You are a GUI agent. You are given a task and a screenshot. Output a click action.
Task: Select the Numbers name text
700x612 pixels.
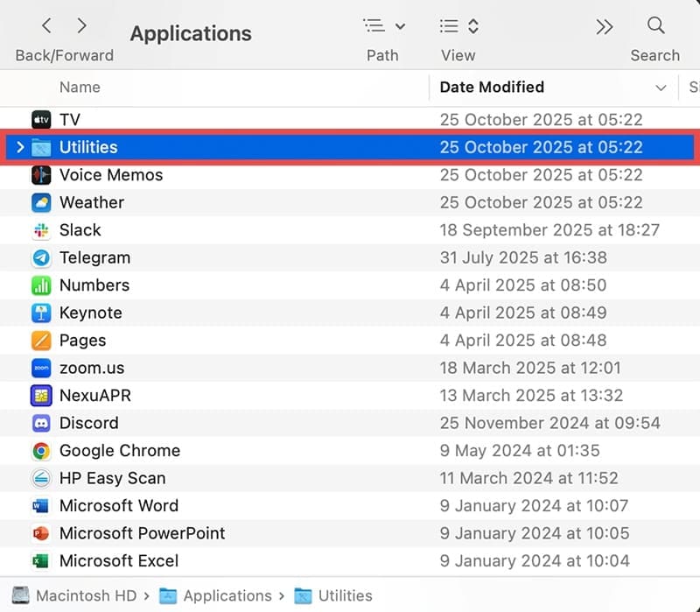point(94,285)
